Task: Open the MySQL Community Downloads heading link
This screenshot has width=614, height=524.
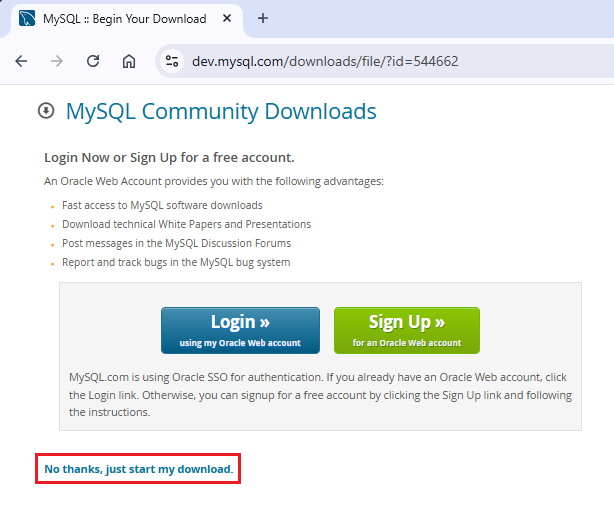Action: click(x=221, y=111)
